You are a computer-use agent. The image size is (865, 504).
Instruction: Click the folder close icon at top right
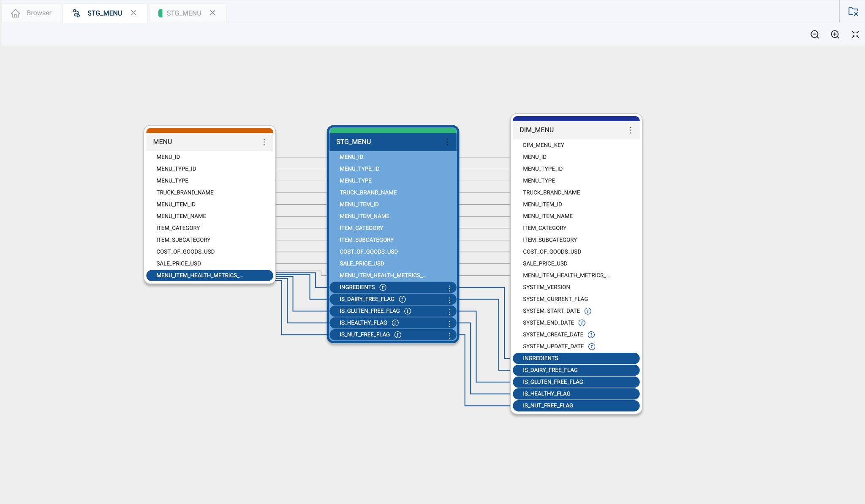click(x=853, y=12)
